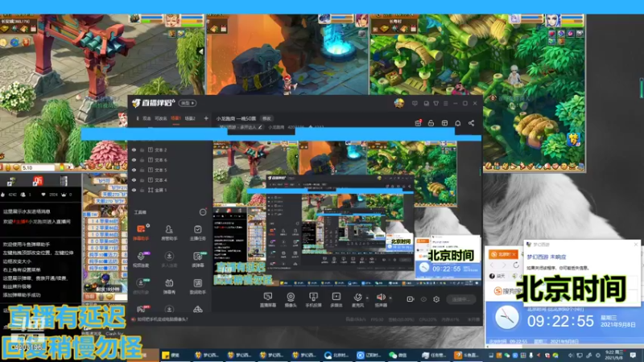Click the taskbar clock showing 9:22
Screen dimensions: 644x362
tap(613, 355)
